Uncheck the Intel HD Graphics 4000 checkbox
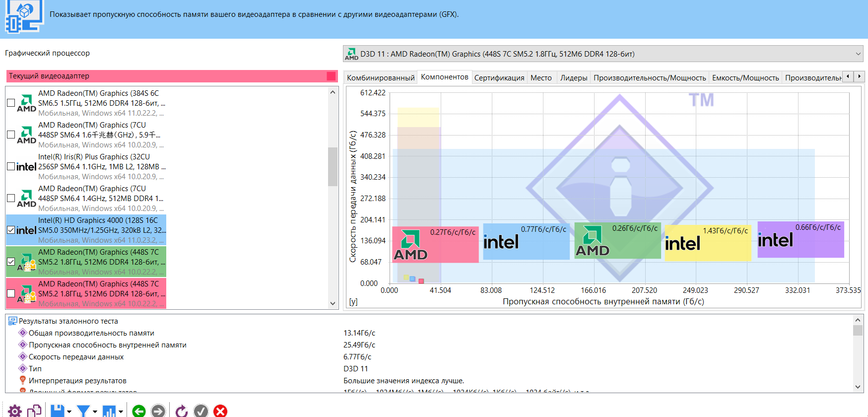Viewport: 868px width, 417px height. [11, 230]
